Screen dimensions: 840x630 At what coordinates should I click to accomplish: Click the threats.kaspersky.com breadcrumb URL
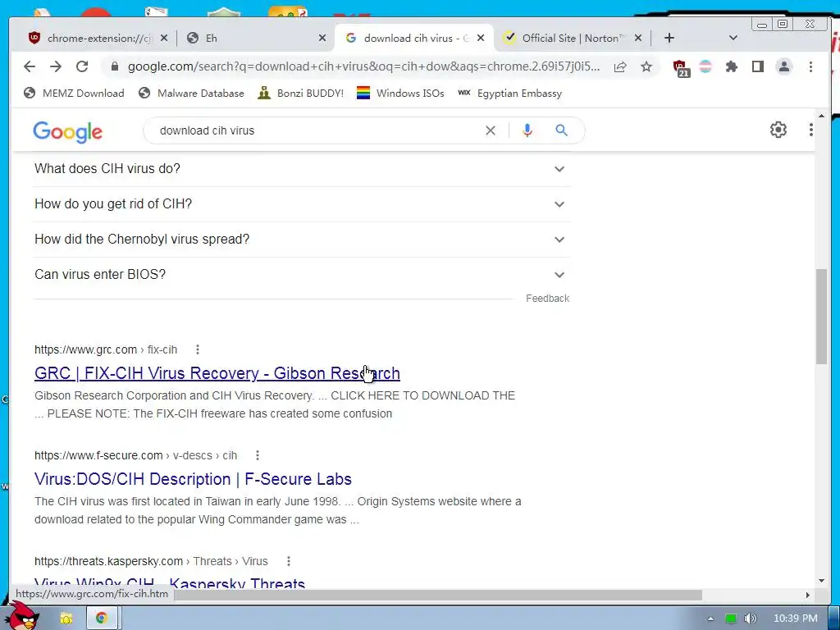[x=151, y=561]
